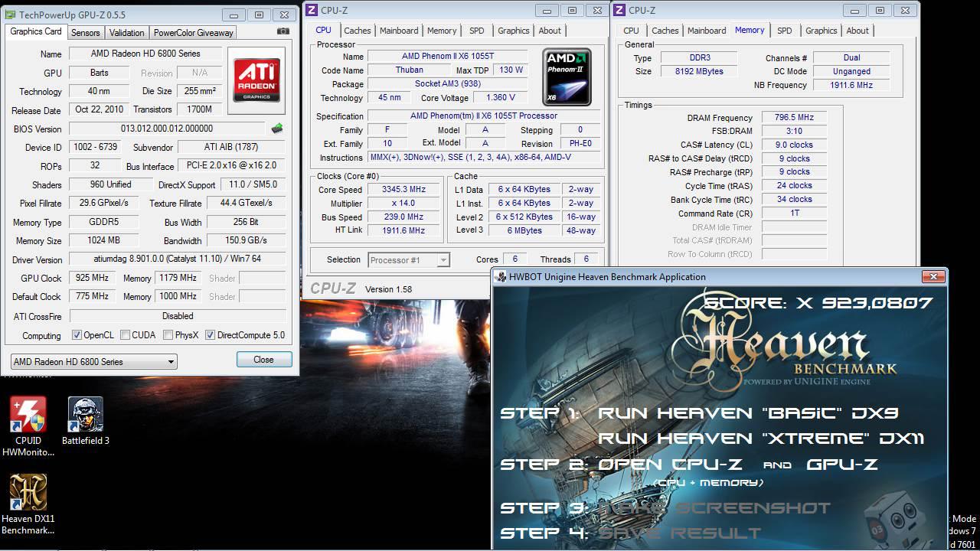Click the Code Name Thuban value
Viewport: 980px width, 551px height.
[410, 70]
